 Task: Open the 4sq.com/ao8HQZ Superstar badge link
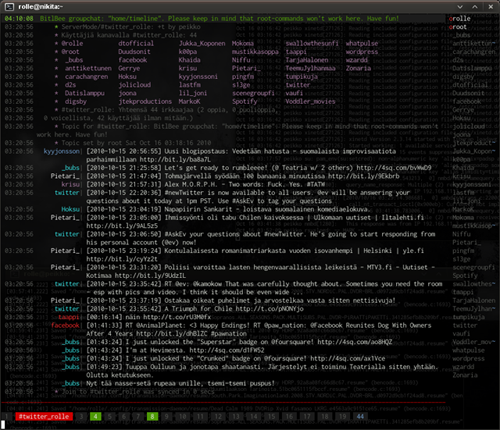coord(355,342)
